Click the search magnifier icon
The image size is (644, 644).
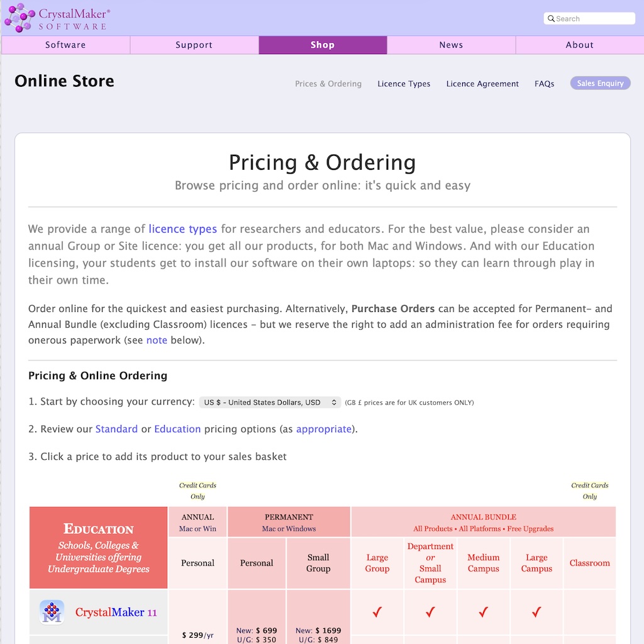[x=552, y=19]
